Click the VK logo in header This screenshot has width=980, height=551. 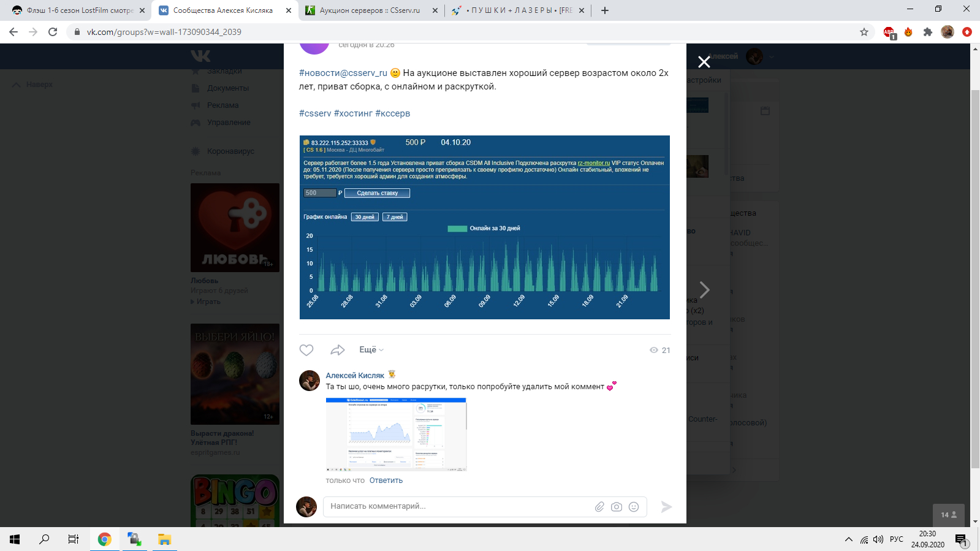tap(200, 56)
